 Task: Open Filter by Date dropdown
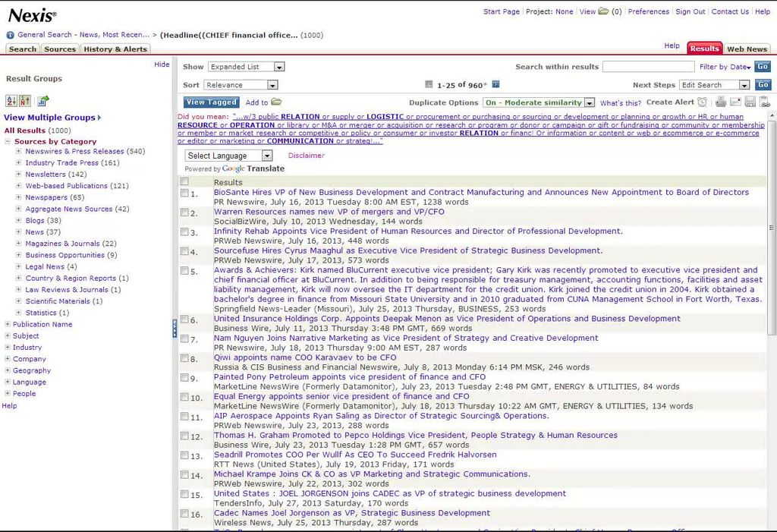click(725, 67)
